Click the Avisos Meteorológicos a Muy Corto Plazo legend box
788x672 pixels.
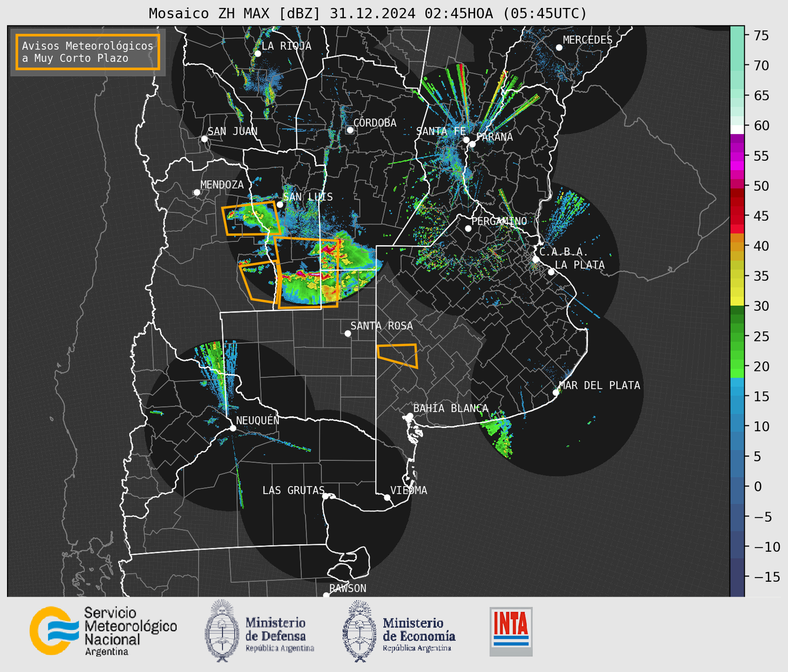click(x=88, y=52)
